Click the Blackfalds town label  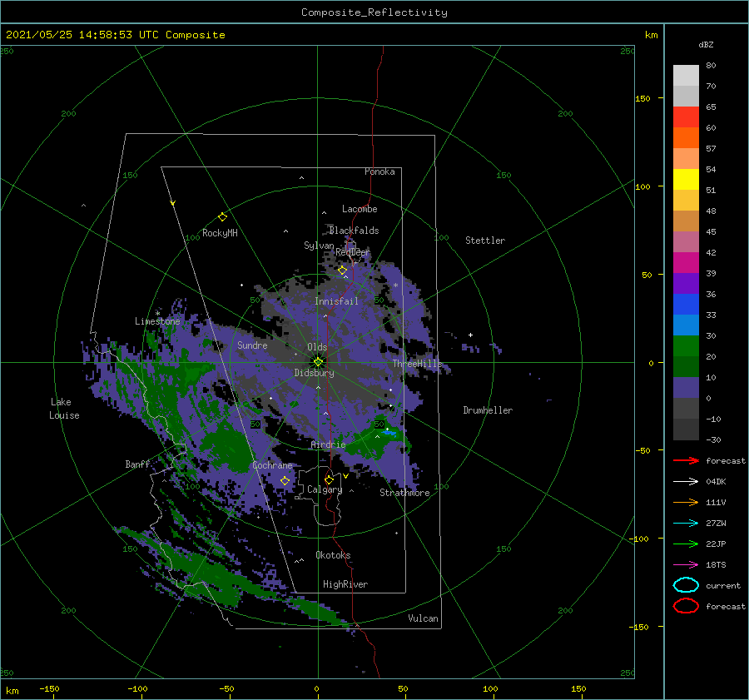(354, 231)
